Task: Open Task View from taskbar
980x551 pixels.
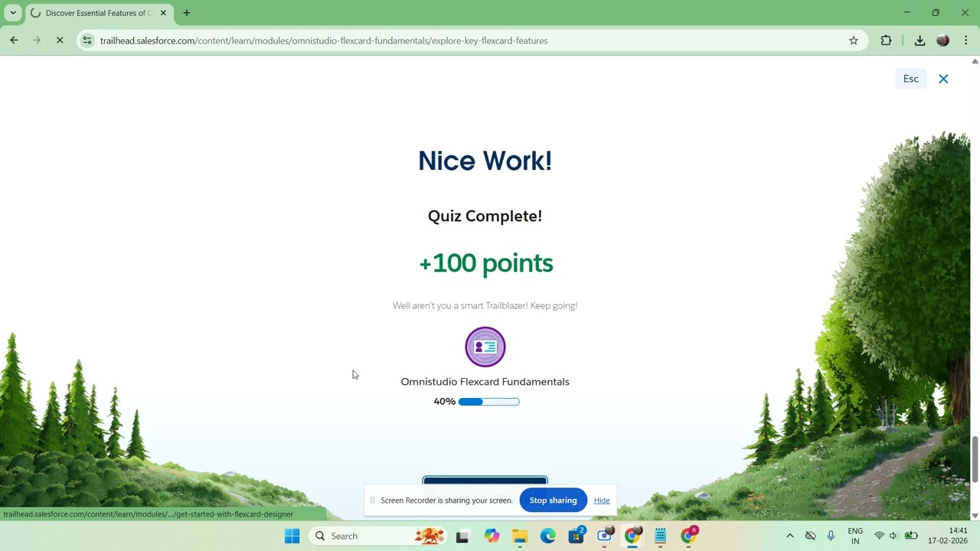Action: tap(462, 536)
